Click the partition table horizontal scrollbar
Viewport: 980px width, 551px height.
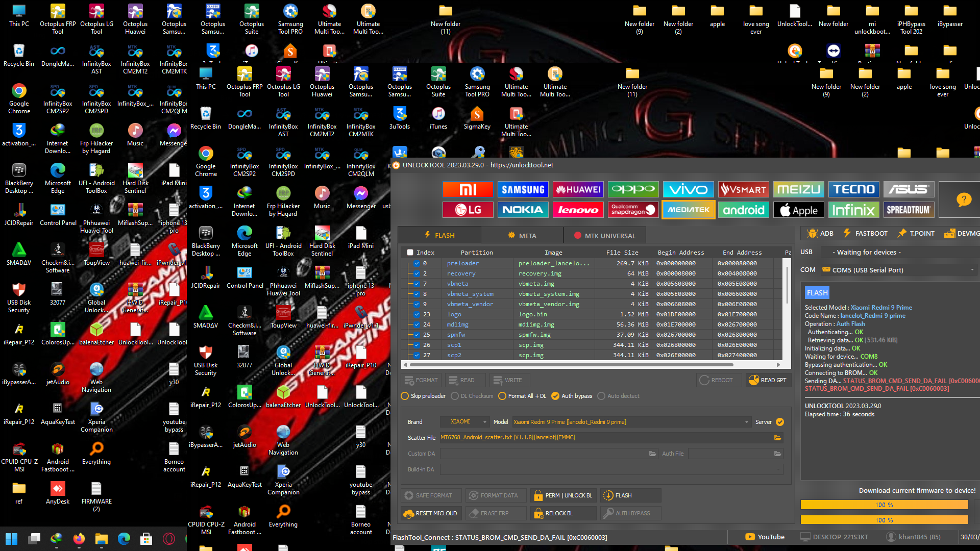coord(572,365)
